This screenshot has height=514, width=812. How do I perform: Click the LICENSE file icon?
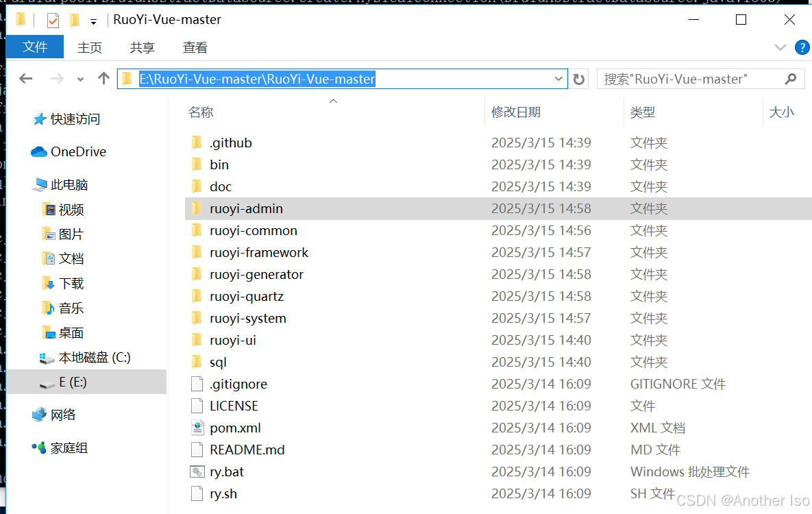[197, 406]
